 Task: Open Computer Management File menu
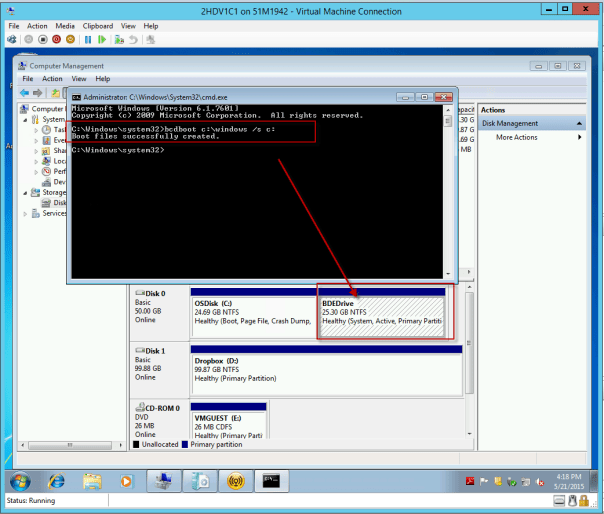[x=28, y=79]
